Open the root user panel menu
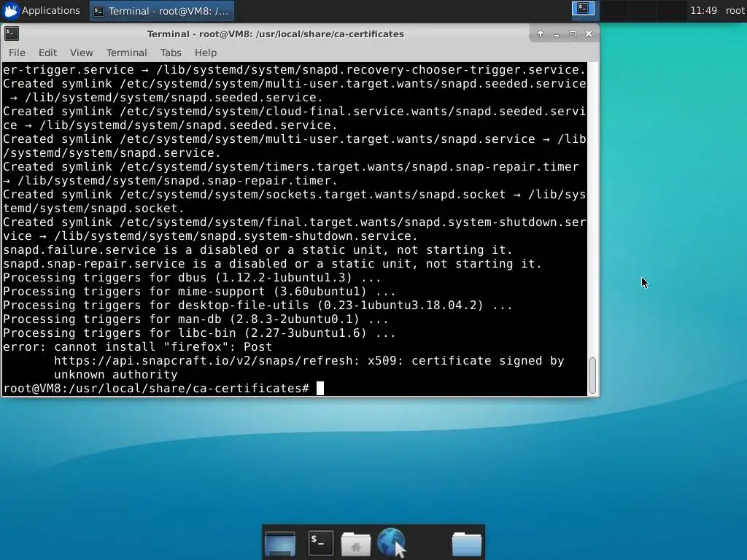 [x=735, y=10]
